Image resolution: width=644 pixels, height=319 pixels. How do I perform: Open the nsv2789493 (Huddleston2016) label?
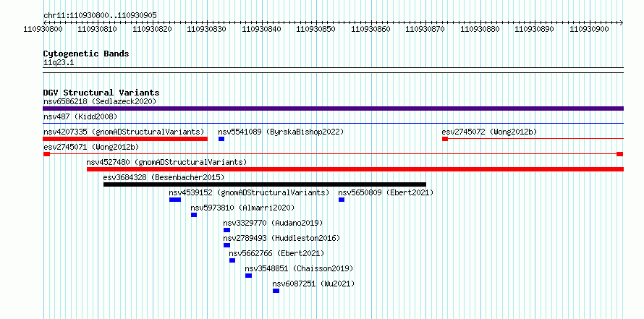(x=281, y=238)
